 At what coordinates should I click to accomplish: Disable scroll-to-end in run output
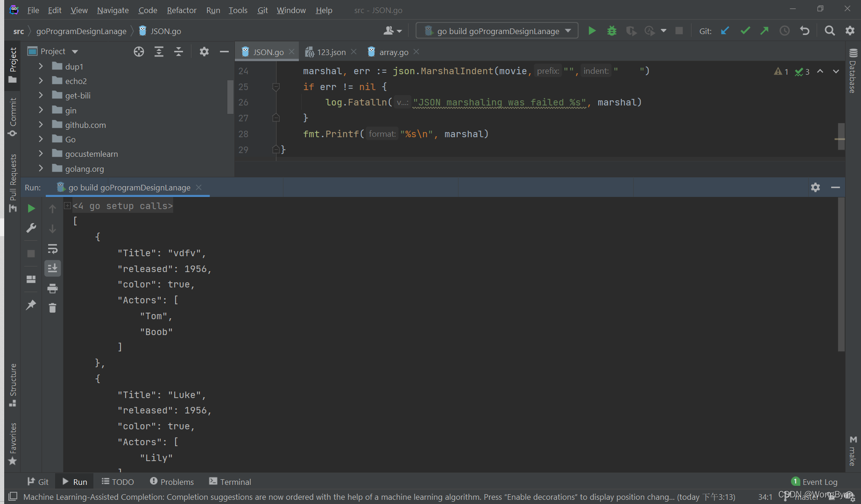click(x=52, y=268)
